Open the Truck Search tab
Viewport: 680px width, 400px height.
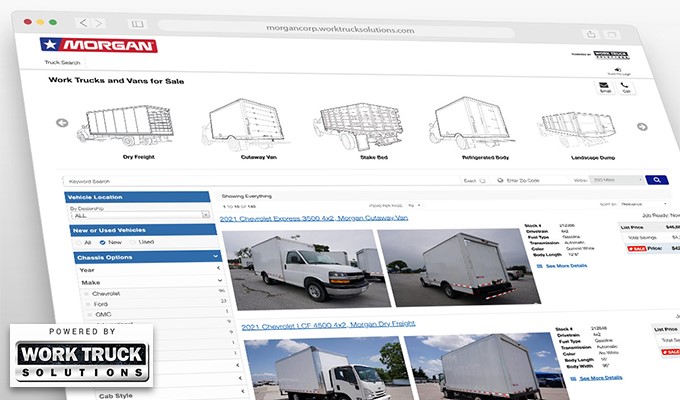click(x=62, y=62)
